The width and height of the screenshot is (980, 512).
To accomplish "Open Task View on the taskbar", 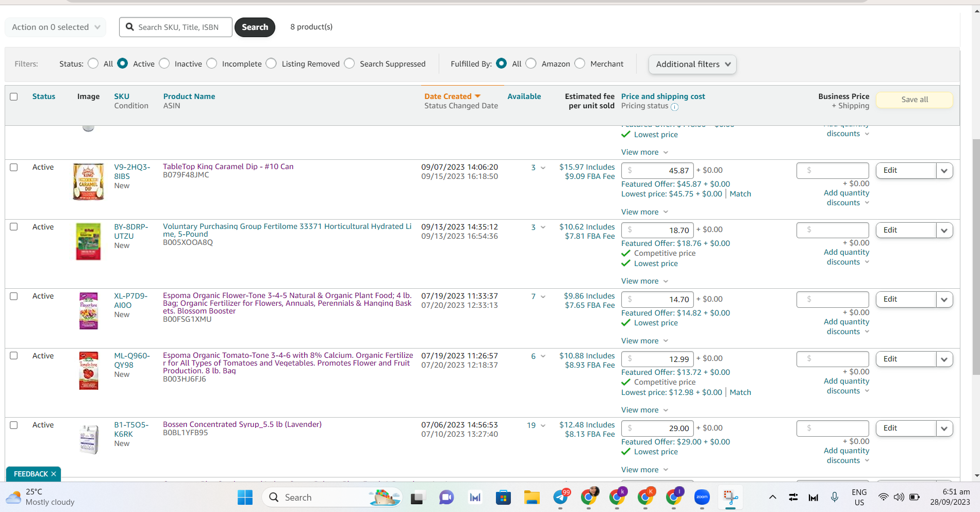I will (x=417, y=498).
